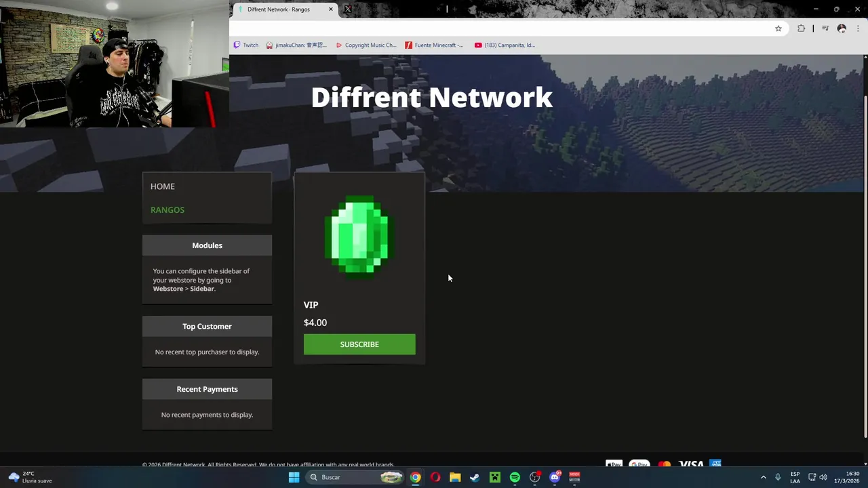Viewport: 868px width, 488px height.
Task: Open the VIP emerald package image
Action: pos(359,237)
